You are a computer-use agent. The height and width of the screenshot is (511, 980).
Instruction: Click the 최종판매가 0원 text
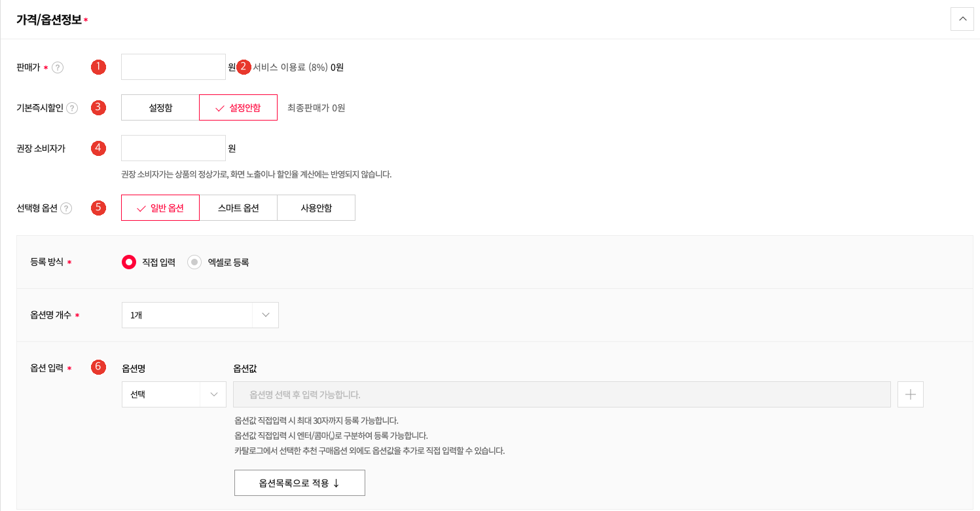[316, 108]
